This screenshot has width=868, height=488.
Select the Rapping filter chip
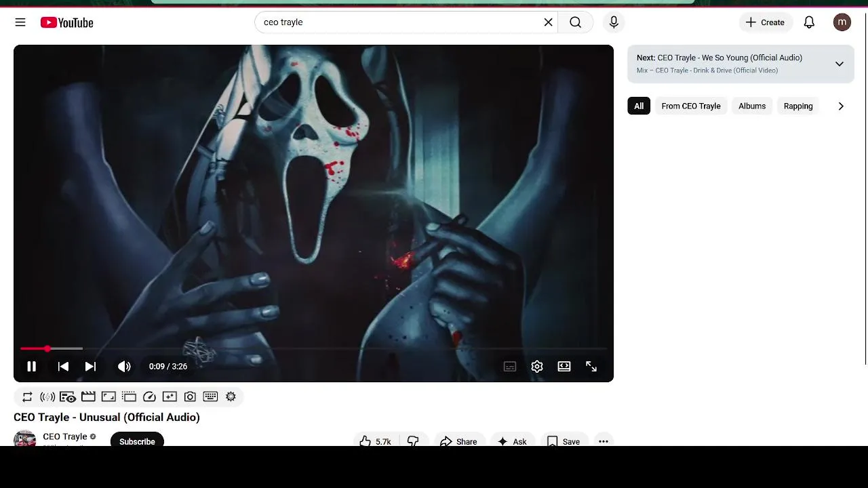(798, 106)
